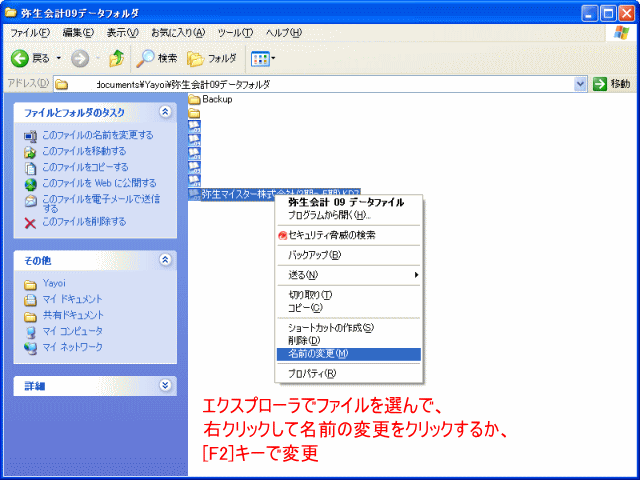Click このファイルを Web に公開する link
The width and height of the screenshot is (640, 480).
[99, 183]
